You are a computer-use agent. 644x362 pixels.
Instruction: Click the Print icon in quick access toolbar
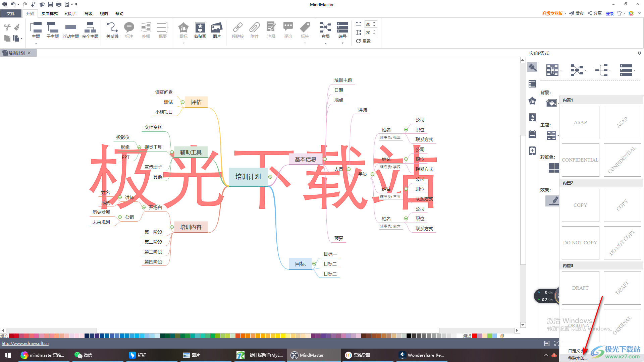tap(59, 4)
